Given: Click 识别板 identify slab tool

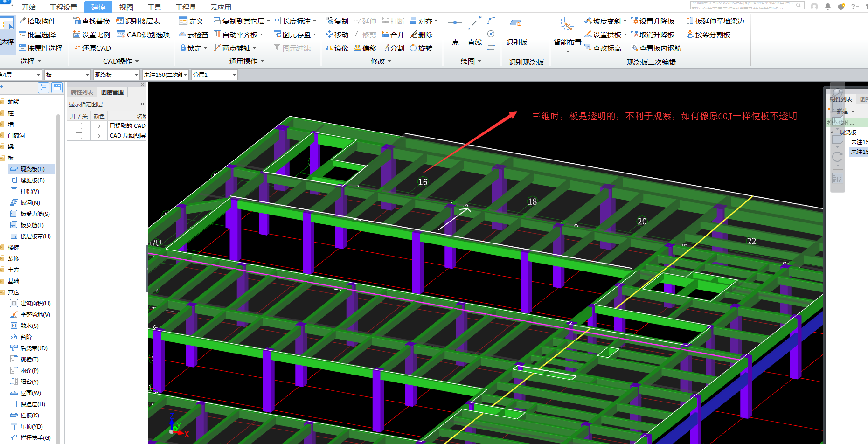Looking at the screenshot, I should point(516,31).
